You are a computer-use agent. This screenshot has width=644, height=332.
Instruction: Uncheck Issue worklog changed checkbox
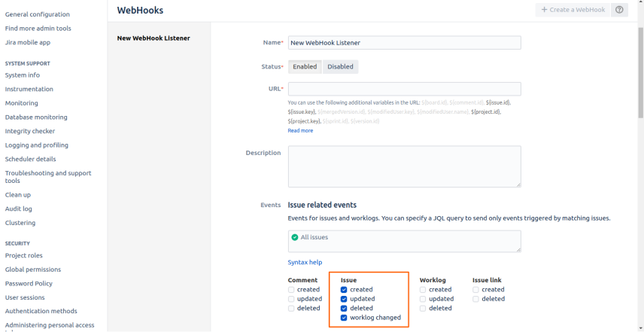tap(344, 318)
